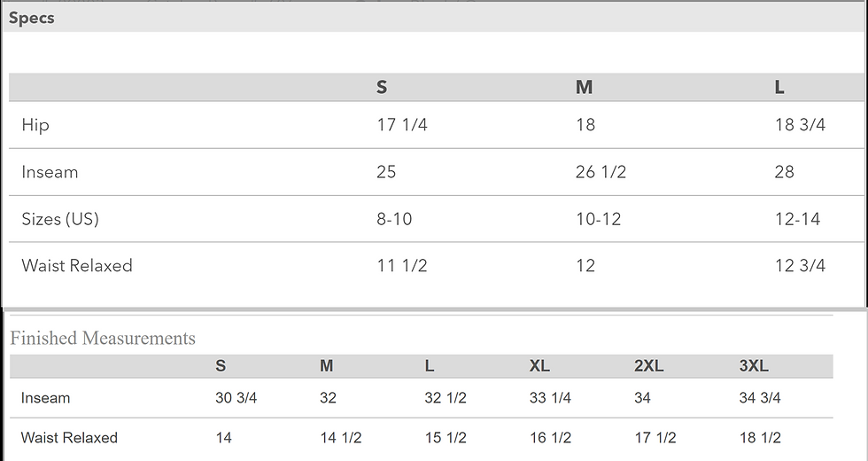Select the US size range 10-12

point(598,219)
